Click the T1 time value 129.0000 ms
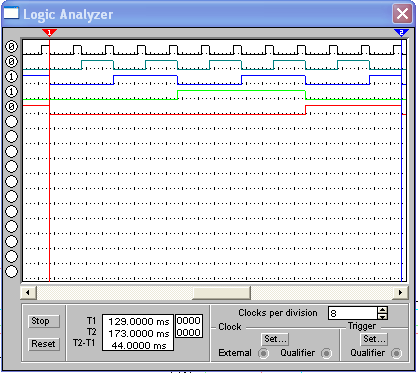Viewport: 418px width, 373px height. tap(138, 322)
